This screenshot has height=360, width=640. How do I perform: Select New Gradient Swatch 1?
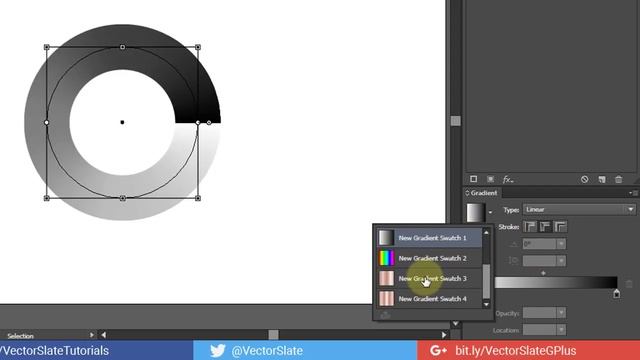coord(429,238)
